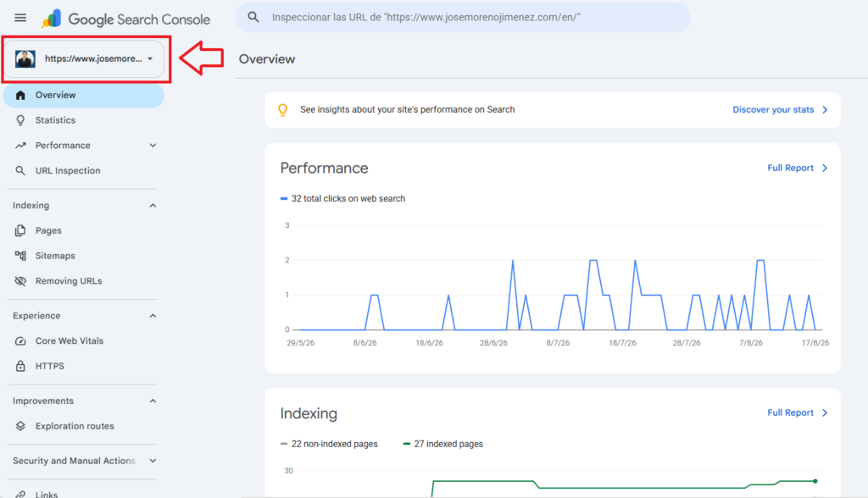Click the Overview home icon
This screenshot has width=868, height=498.
20,95
